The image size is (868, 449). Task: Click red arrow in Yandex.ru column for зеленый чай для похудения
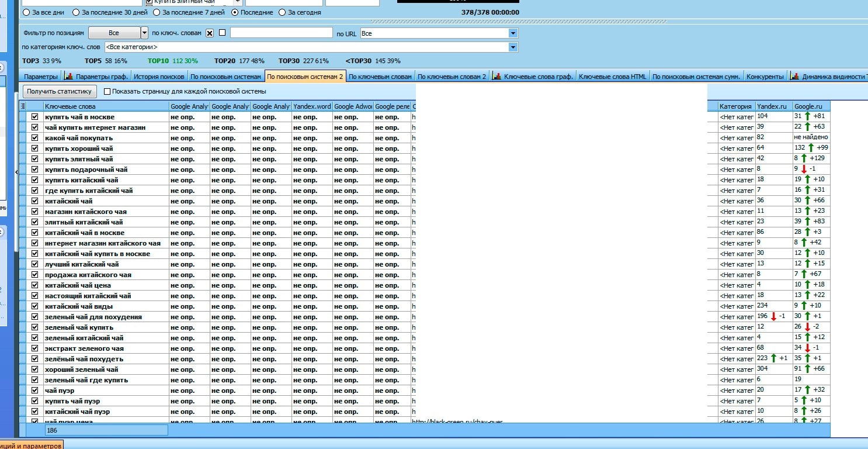pyautogui.click(x=773, y=317)
